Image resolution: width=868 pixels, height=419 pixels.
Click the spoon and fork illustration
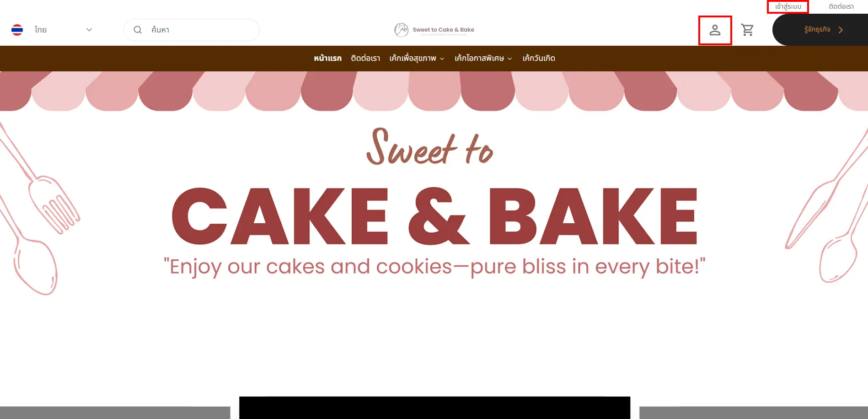[39, 210]
